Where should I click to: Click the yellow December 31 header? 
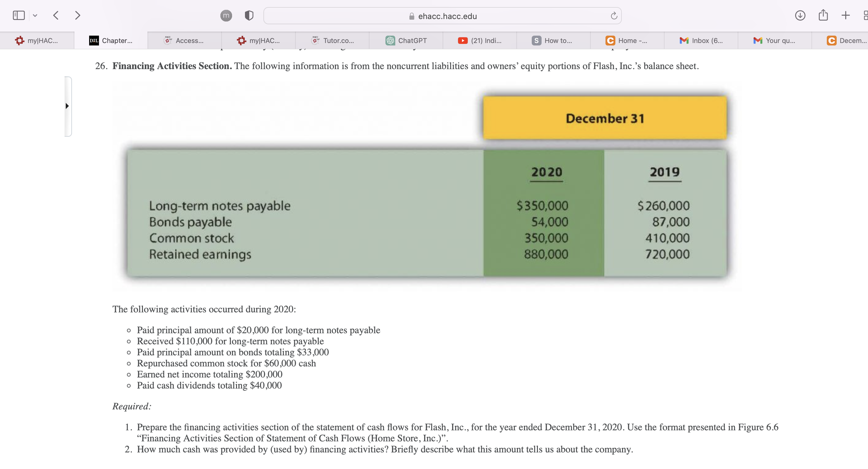(x=605, y=118)
